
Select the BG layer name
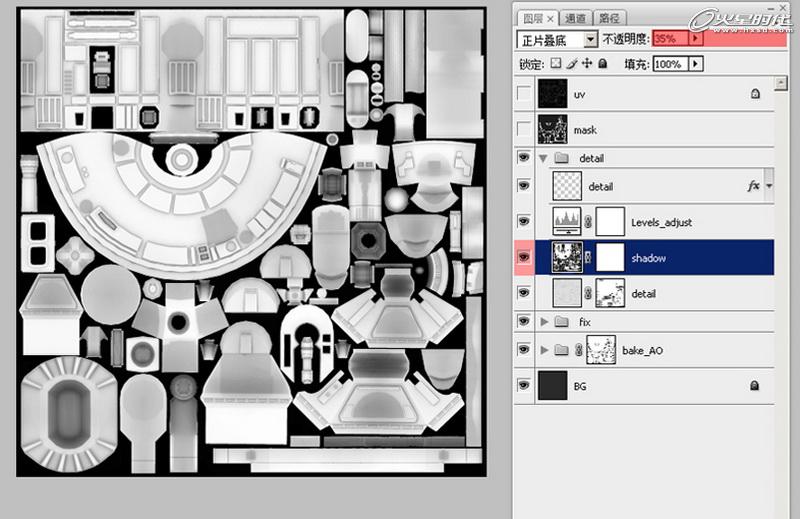coord(580,386)
